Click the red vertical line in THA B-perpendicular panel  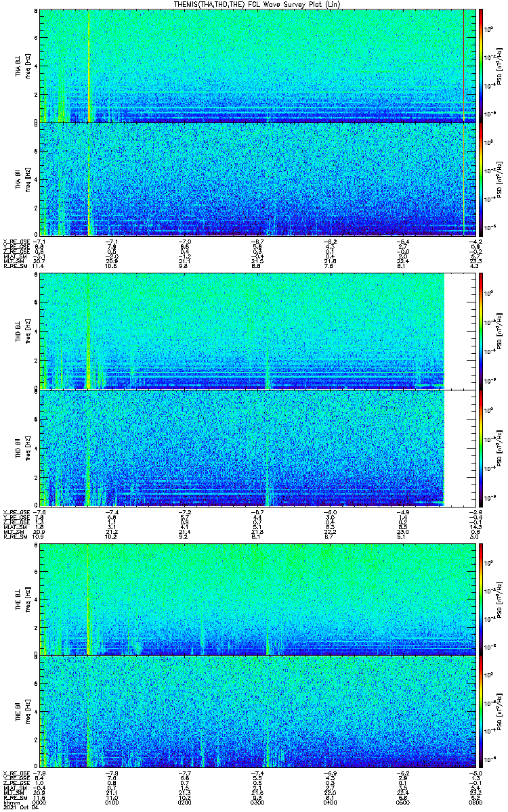pyautogui.click(x=464, y=66)
